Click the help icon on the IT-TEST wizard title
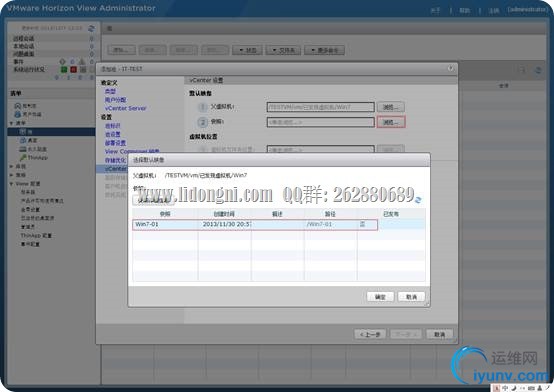Viewport: 554px width, 392px height. point(450,68)
